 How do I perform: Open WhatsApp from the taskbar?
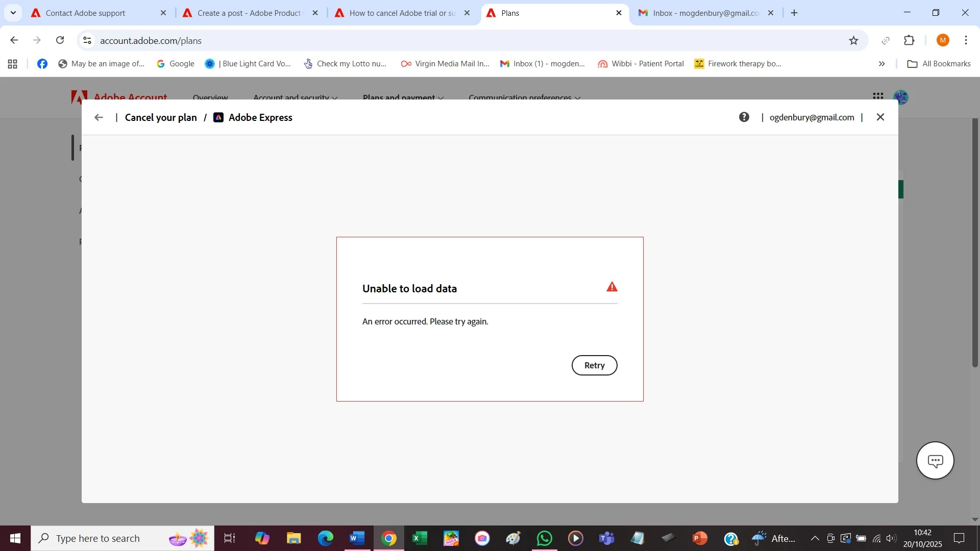point(544,539)
